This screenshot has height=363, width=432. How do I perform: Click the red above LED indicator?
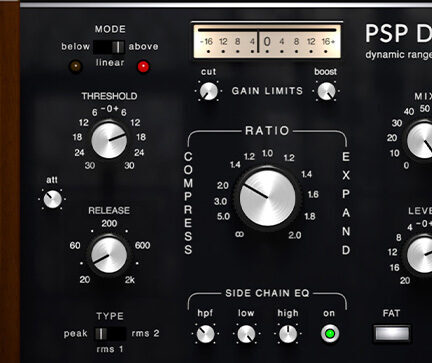(143, 67)
